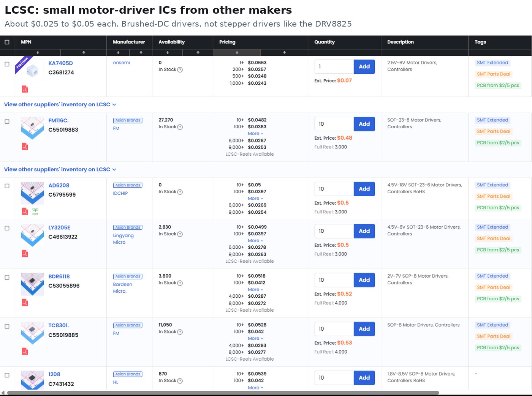Click the In Stock help icon for TC8301.
Screen dimensions: 532x396
180,332
